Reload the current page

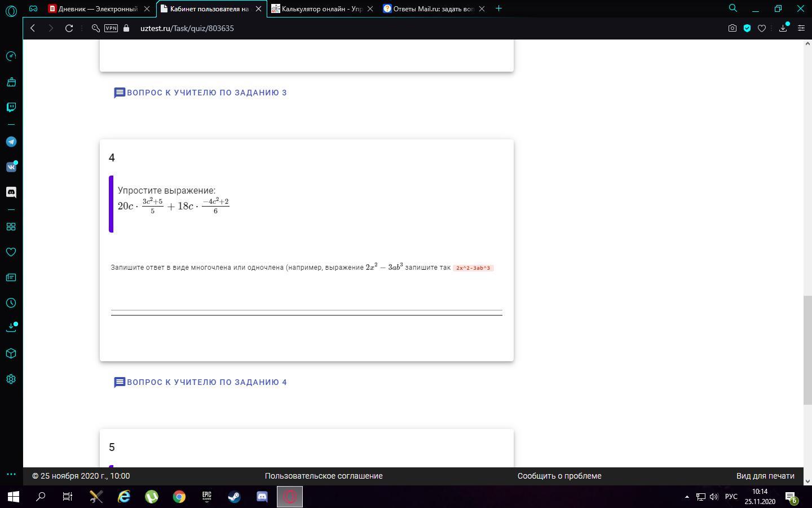pos(69,28)
